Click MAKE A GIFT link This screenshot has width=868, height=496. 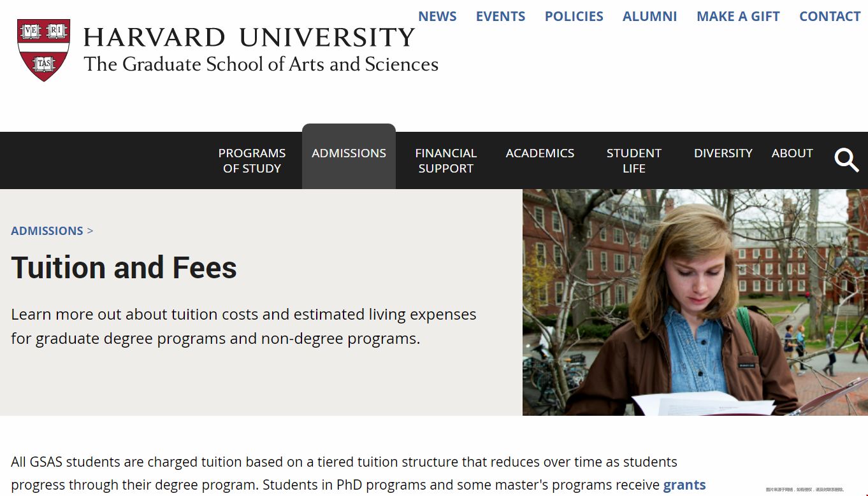pos(738,17)
